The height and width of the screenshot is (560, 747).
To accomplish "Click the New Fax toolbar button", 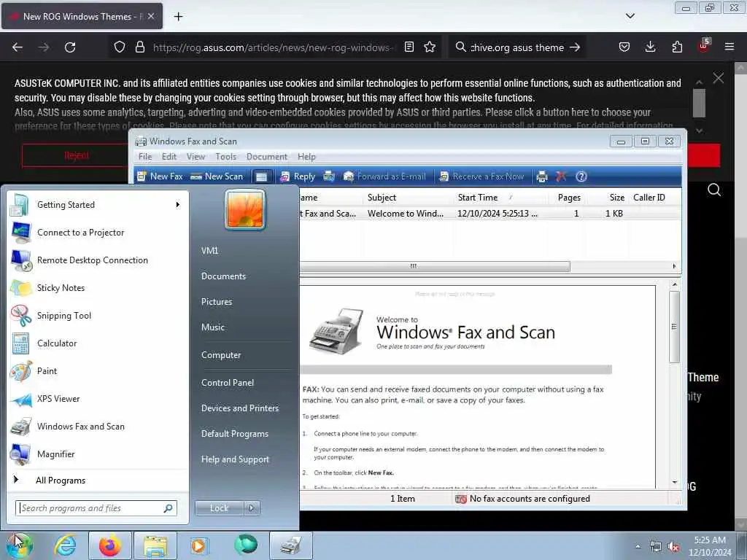I will coord(160,176).
